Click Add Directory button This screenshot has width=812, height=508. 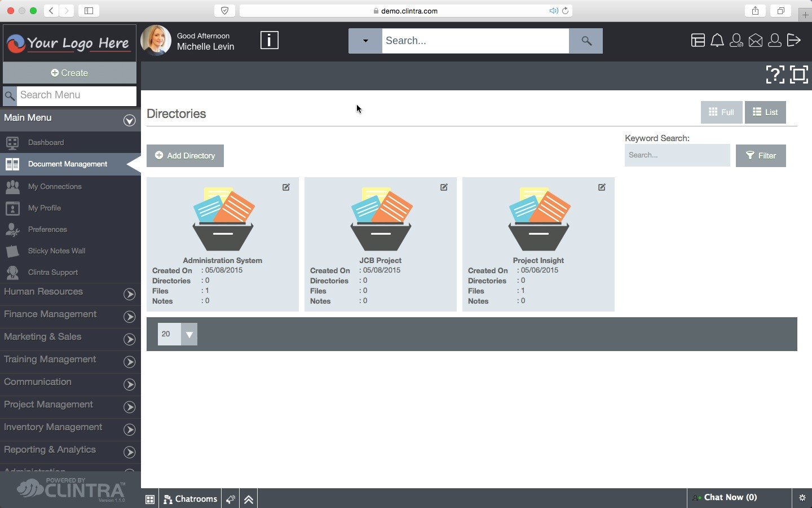[x=185, y=156]
